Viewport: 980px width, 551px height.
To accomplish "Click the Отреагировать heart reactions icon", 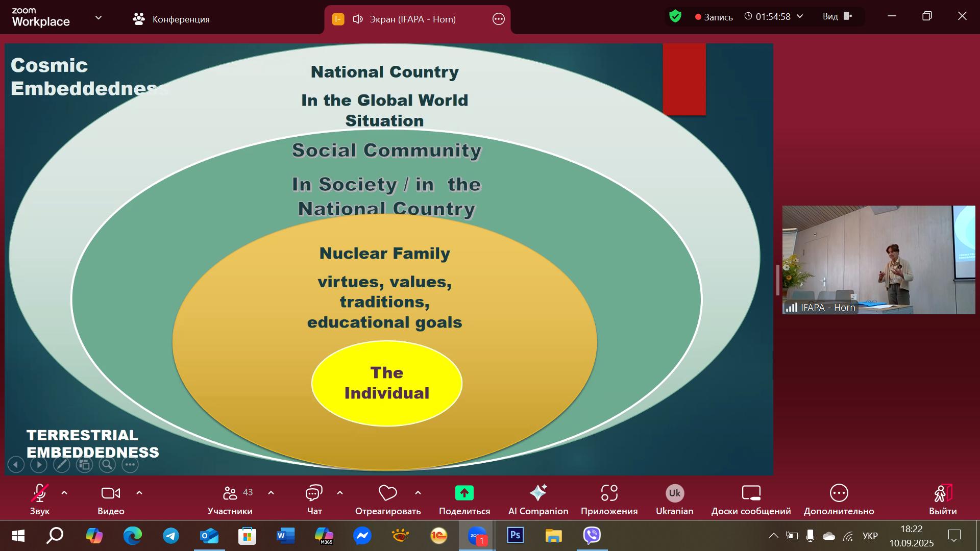I will pos(388,493).
